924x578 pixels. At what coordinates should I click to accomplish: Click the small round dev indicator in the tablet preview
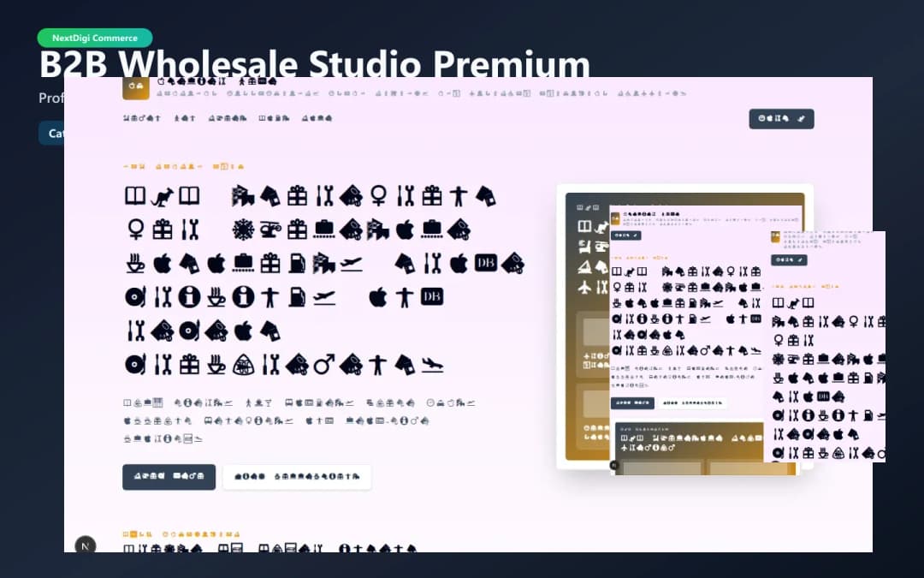(x=614, y=465)
